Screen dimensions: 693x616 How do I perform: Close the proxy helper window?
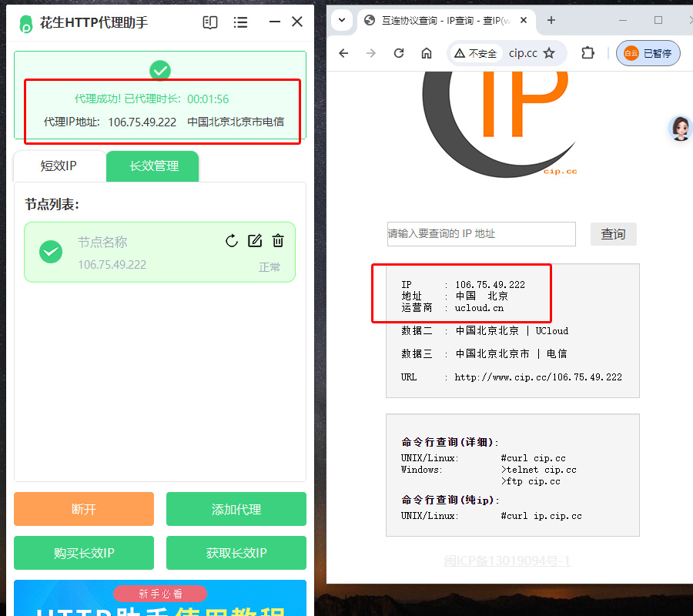coord(297,22)
